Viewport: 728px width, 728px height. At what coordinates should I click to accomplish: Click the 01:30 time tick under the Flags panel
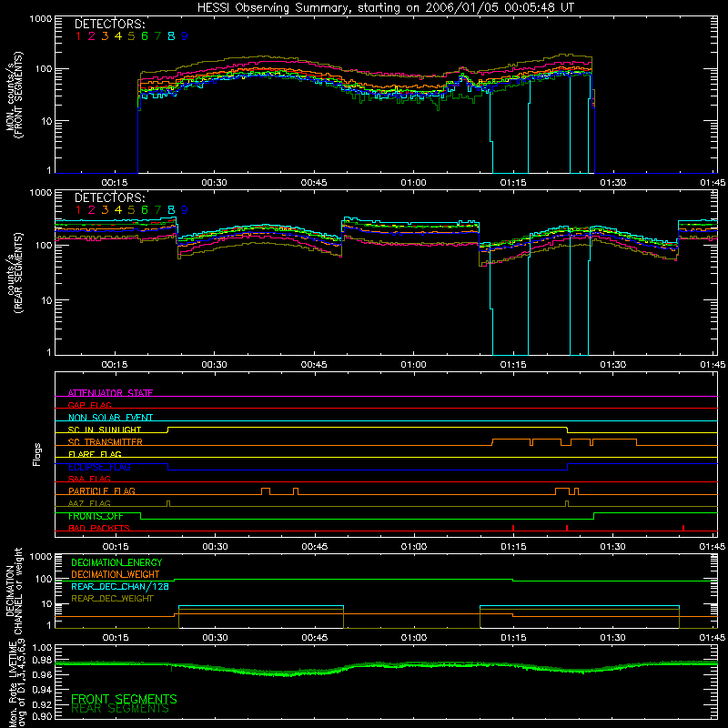pyautogui.click(x=612, y=547)
